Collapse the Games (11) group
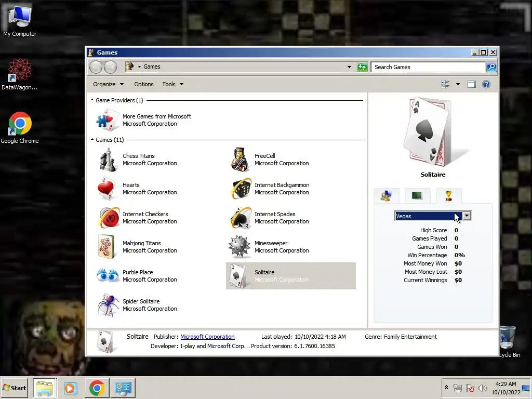Screen dimensions: 532x399 click(x=92, y=139)
